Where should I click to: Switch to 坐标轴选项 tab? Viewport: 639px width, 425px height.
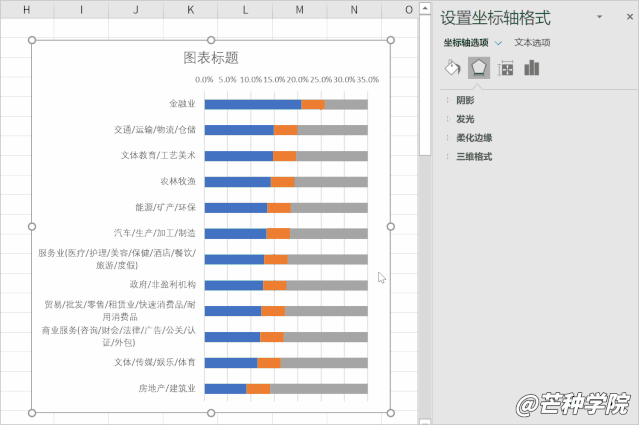(x=466, y=42)
